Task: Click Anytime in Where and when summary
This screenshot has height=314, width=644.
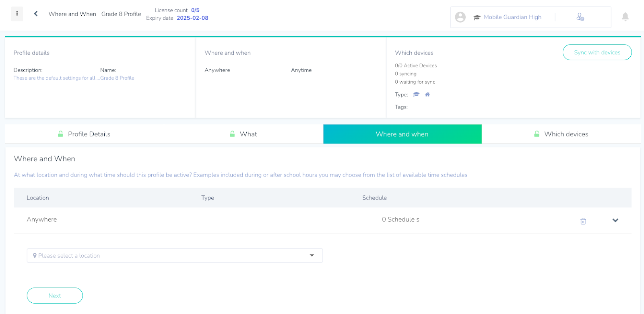Action: click(301, 70)
